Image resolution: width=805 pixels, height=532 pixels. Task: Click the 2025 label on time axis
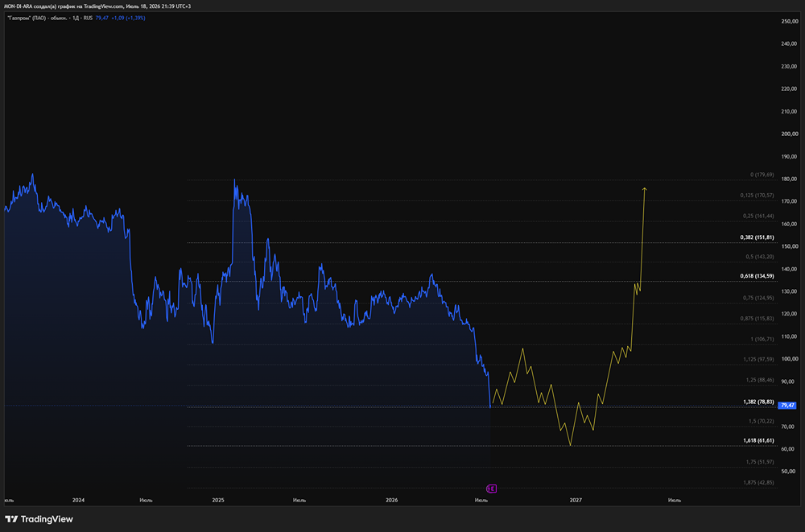(x=218, y=500)
